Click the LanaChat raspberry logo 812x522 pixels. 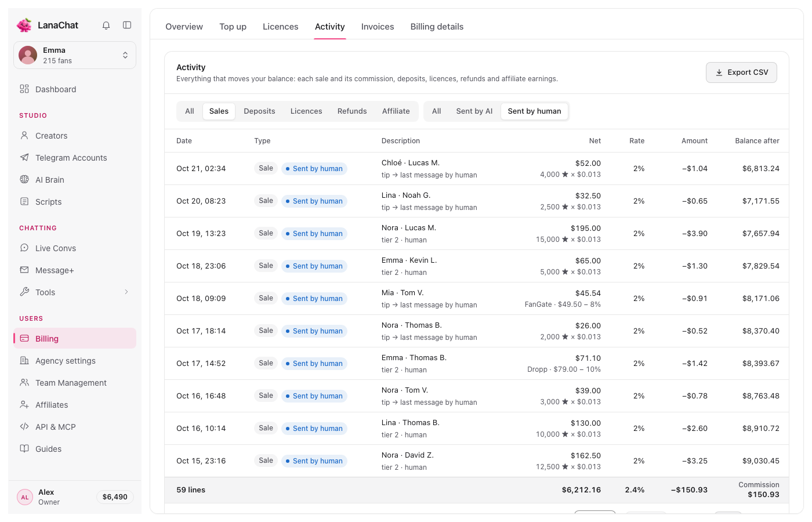point(24,25)
